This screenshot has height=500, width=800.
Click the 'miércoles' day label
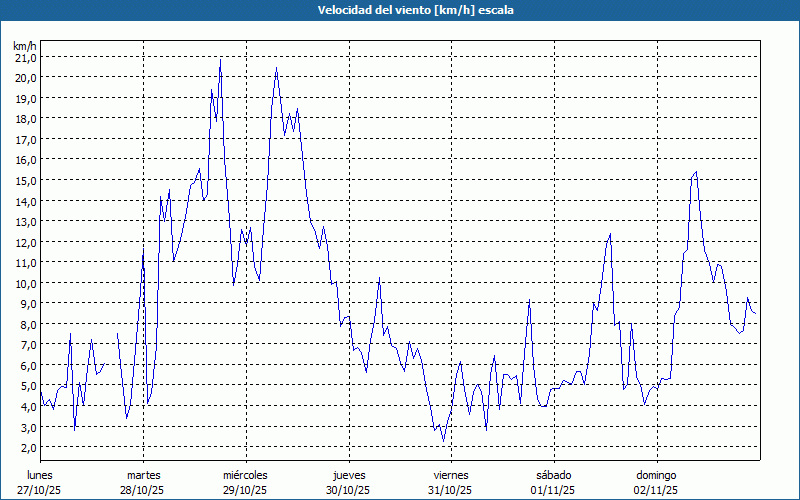click(x=245, y=476)
